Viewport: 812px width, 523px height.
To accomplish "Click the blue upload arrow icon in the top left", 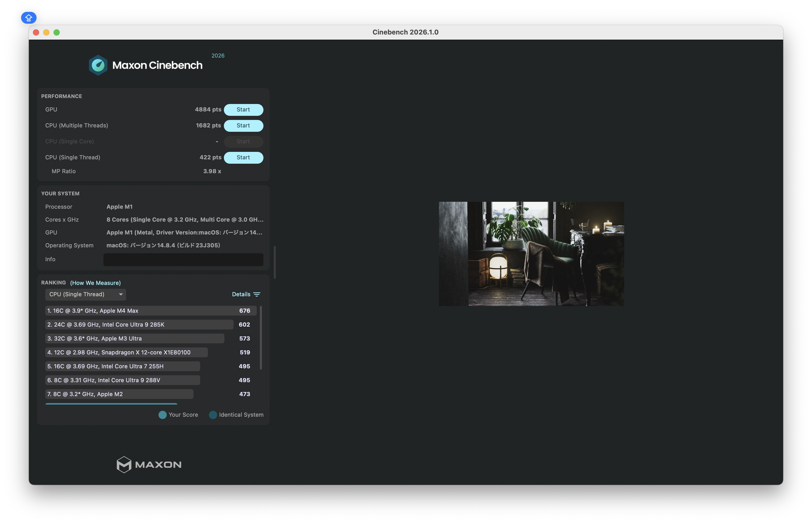I will tap(29, 18).
